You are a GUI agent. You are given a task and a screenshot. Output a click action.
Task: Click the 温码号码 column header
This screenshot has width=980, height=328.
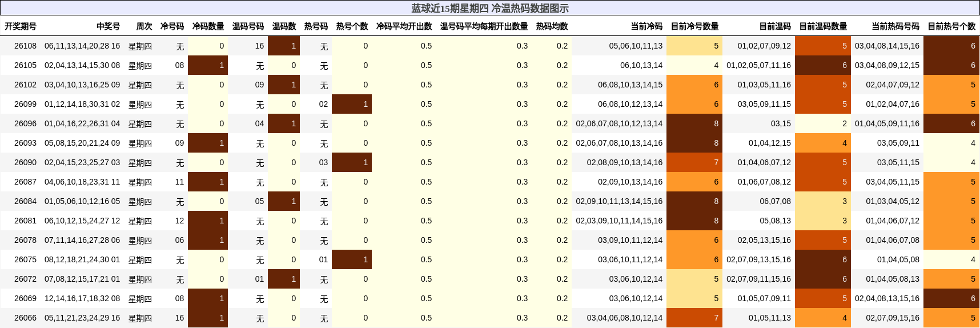248,26
